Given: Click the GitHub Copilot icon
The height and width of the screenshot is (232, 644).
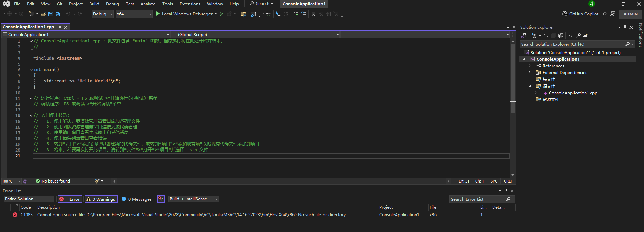Looking at the screenshot, I should click(565, 14).
